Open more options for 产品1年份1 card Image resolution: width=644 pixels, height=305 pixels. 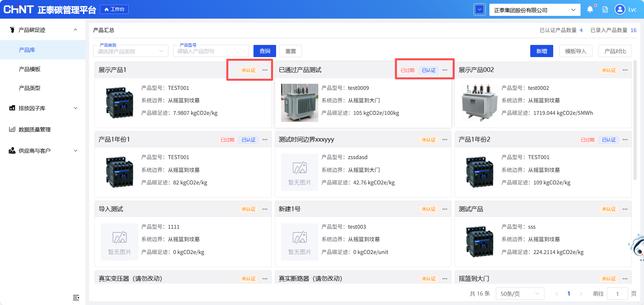265,139
